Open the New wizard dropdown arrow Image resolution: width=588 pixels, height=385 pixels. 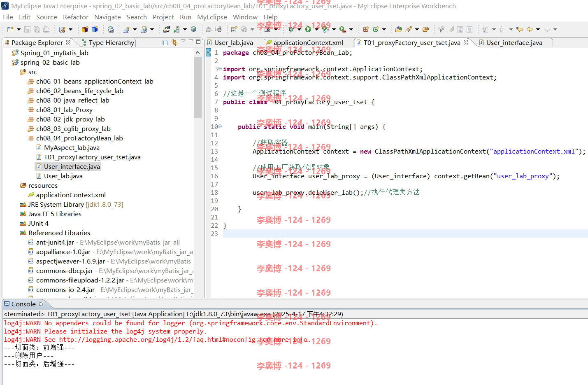tap(19, 30)
